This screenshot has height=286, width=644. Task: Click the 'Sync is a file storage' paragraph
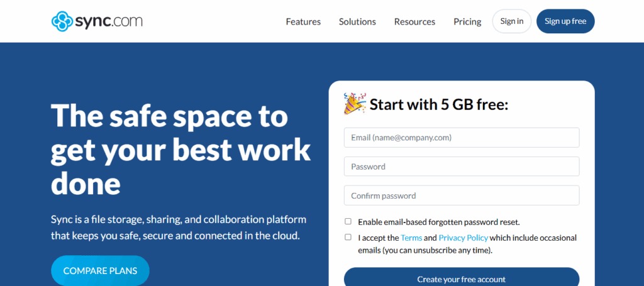pyautogui.click(x=179, y=228)
